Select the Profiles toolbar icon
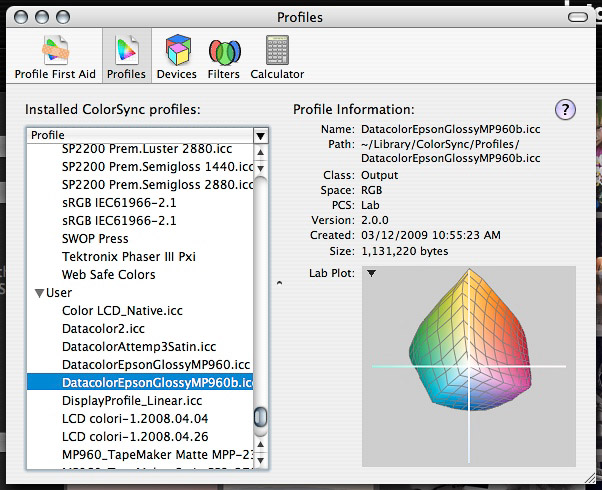 pos(126,56)
